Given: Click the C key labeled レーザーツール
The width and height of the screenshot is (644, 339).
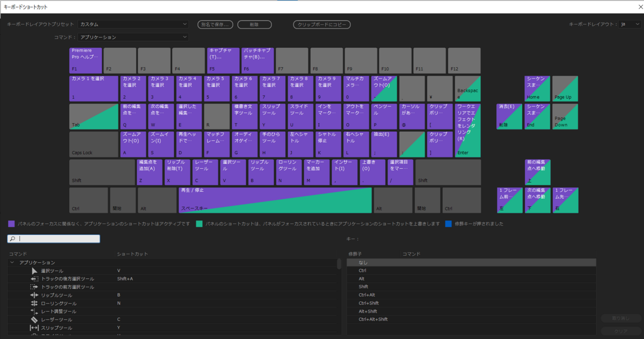Looking at the screenshot, I should [205, 172].
